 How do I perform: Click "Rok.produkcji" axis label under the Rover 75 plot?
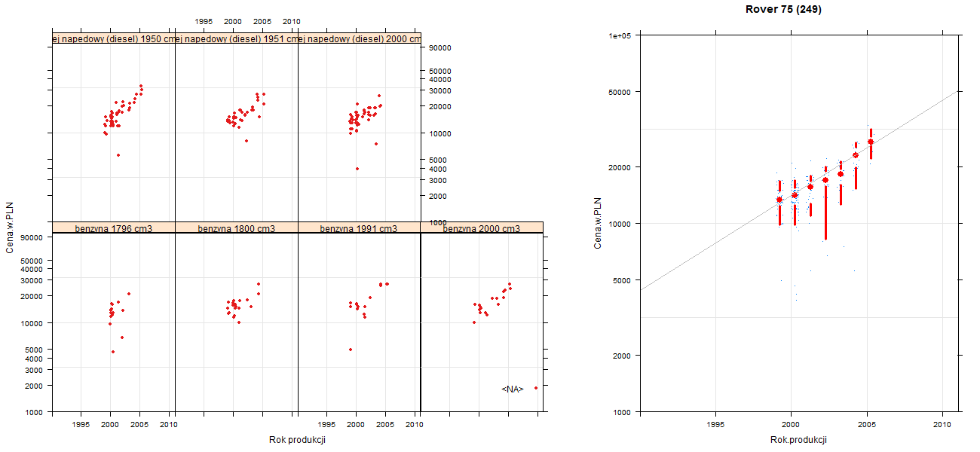[799, 440]
